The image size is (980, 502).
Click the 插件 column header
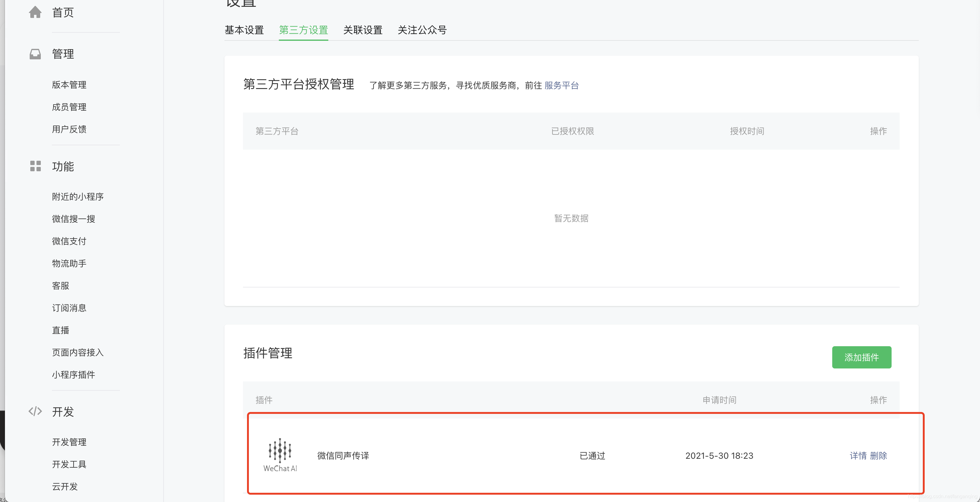[264, 400]
